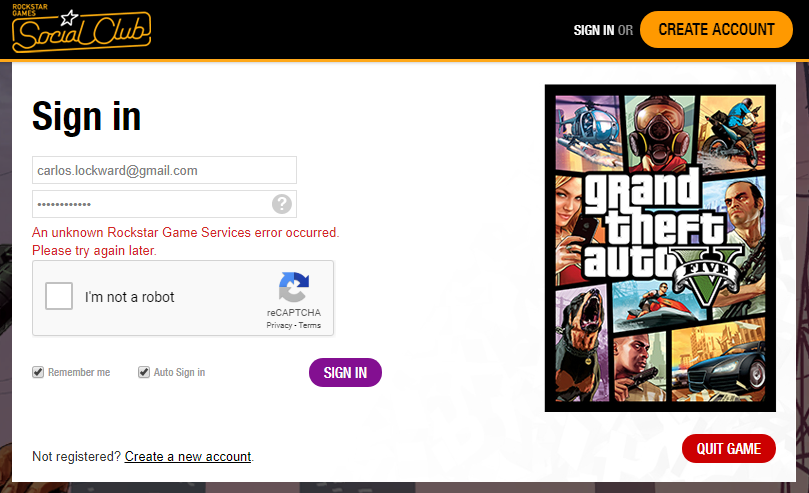Image resolution: width=809 pixels, height=493 pixels.
Task: Click the unknown Rockstar Game Services error text
Action: pyautogui.click(x=186, y=241)
